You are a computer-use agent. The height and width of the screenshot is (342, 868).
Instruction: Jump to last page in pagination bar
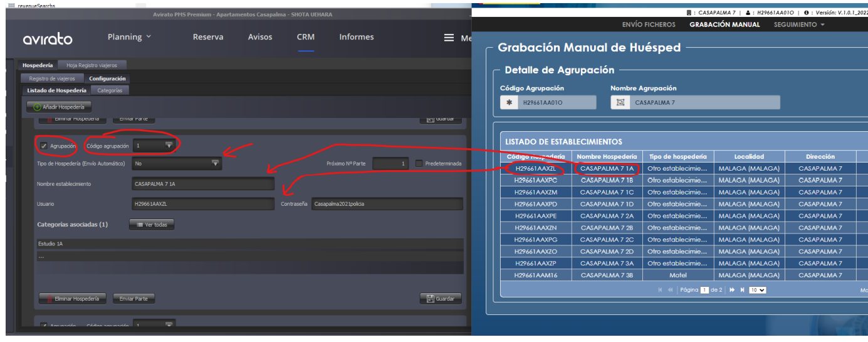(743, 290)
